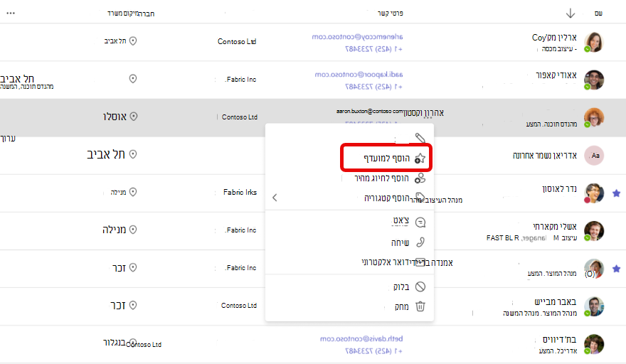The height and width of the screenshot is (364, 626).
Task: Select הוסף למועדף (add to favorites) in the menu
Action: click(386, 158)
